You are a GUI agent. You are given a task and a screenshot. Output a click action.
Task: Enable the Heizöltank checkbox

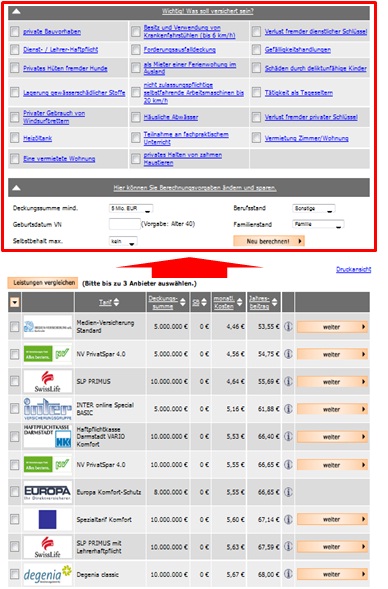click(x=15, y=138)
